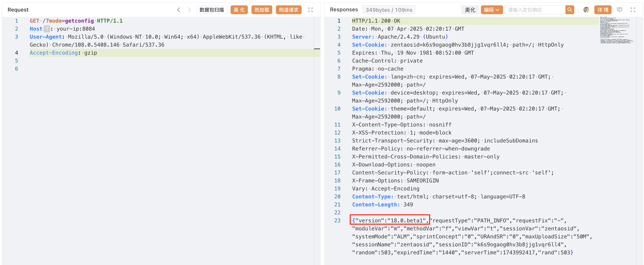Toggle the 热加载 hot reload button
The width and height of the screenshot is (644, 265).
click(x=261, y=10)
